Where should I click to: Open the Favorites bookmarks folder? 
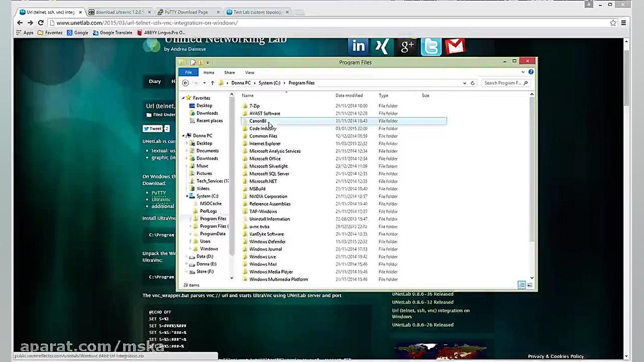tap(50, 33)
